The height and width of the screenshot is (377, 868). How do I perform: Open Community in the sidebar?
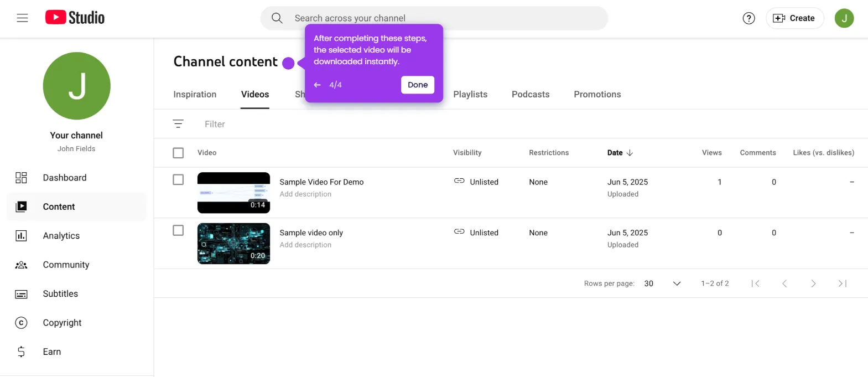click(x=77, y=265)
